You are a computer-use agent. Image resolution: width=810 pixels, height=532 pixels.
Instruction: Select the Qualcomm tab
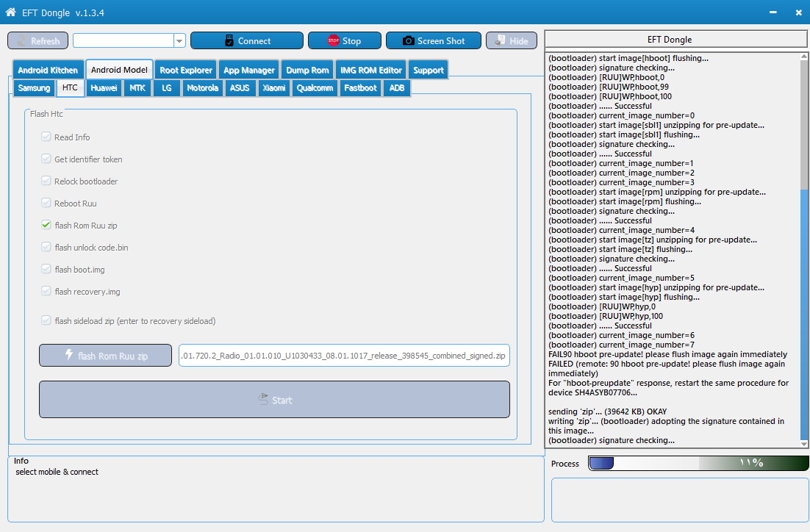[315, 88]
